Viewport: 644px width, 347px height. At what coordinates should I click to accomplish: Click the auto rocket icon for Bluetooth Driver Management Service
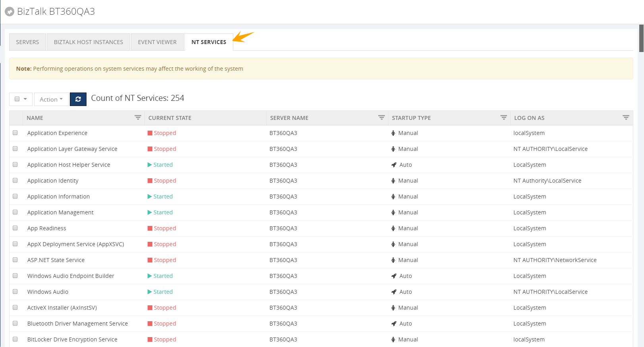point(394,324)
